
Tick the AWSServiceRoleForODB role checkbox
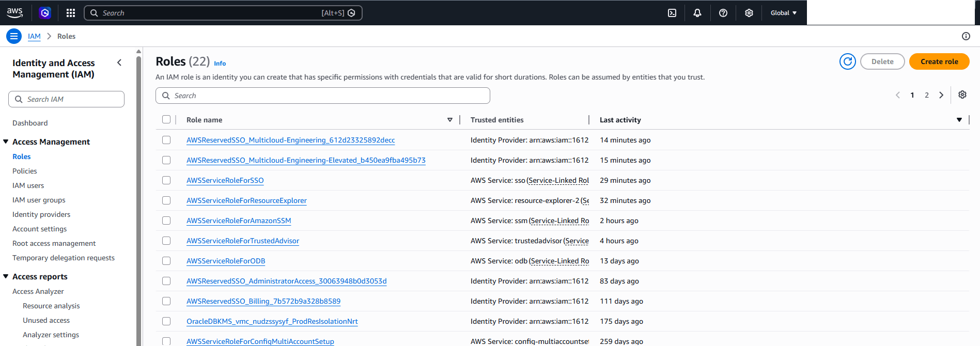[166, 261]
